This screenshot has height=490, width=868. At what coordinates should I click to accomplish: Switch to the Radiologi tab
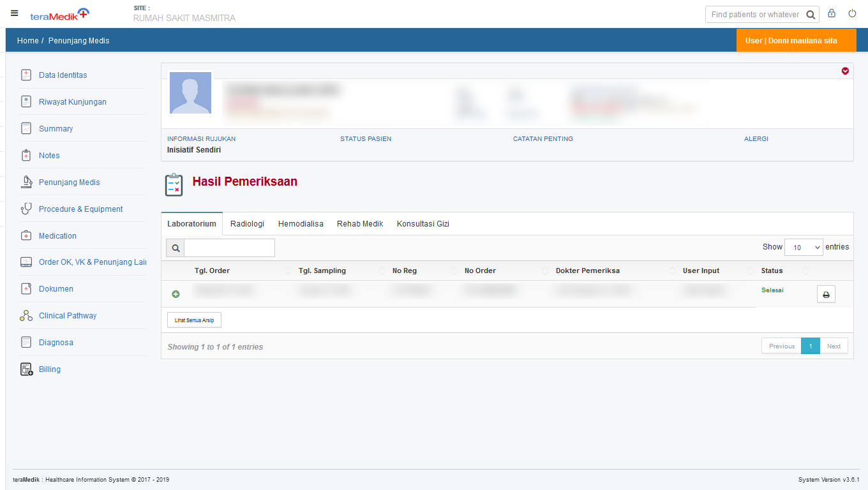click(x=247, y=224)
